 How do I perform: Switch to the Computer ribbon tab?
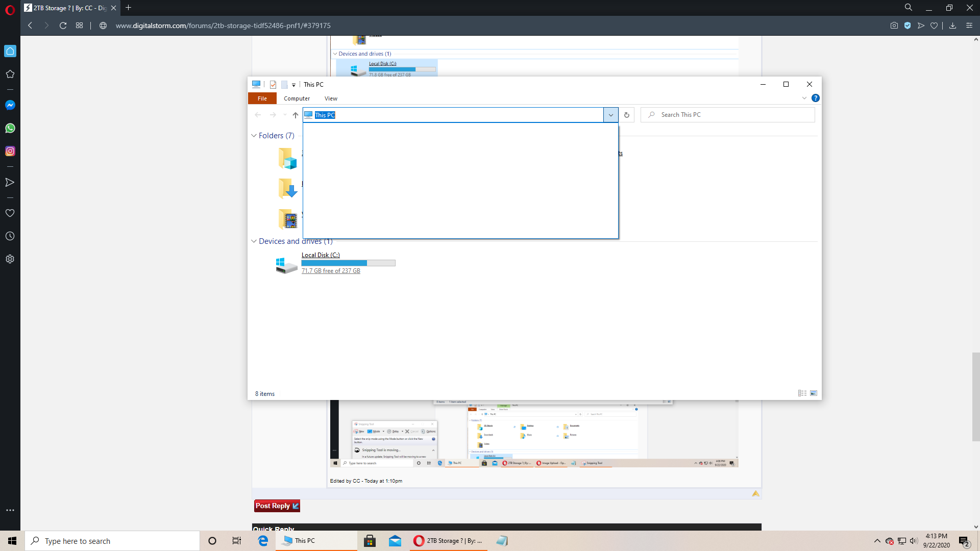coord(297,98)
